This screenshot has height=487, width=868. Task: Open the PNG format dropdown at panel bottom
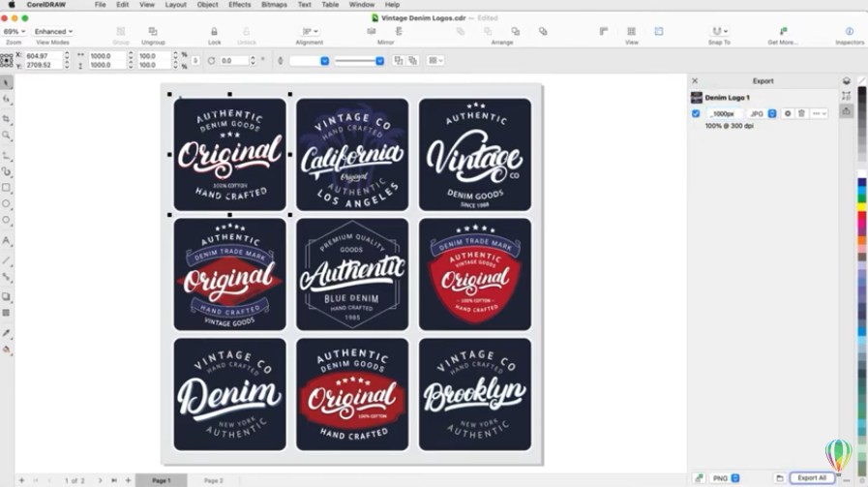point(725,478)
